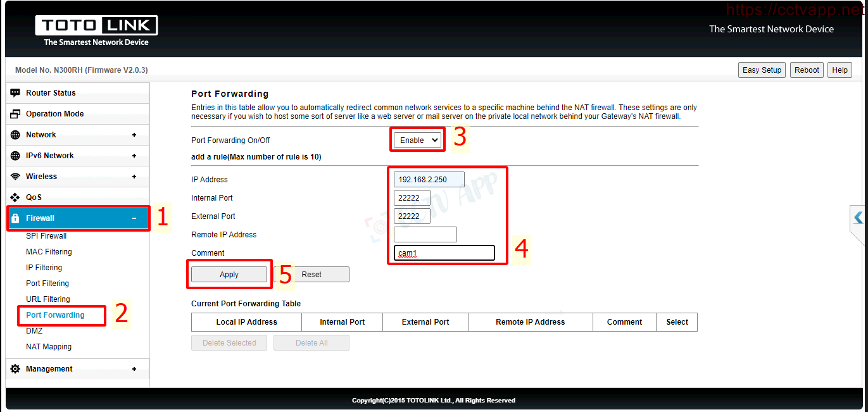Open Easy Setup wizard
The image size is (868, 412).
pyautogui.click(x=762, y=70)
